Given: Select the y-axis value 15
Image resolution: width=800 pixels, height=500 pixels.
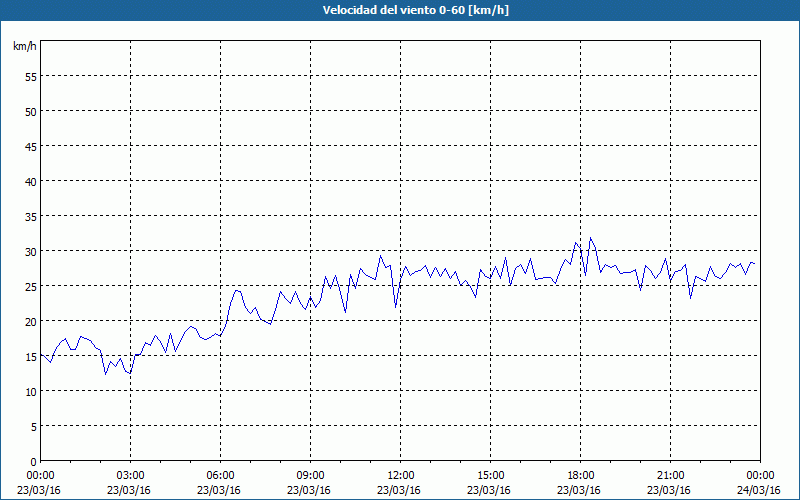Looking at the screenshot, I should click(31, 356).
